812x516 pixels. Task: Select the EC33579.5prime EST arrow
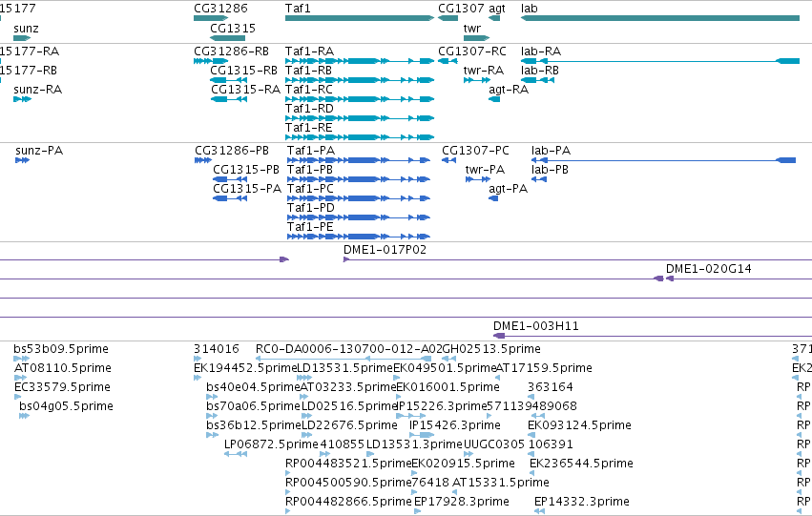[18, 397]
